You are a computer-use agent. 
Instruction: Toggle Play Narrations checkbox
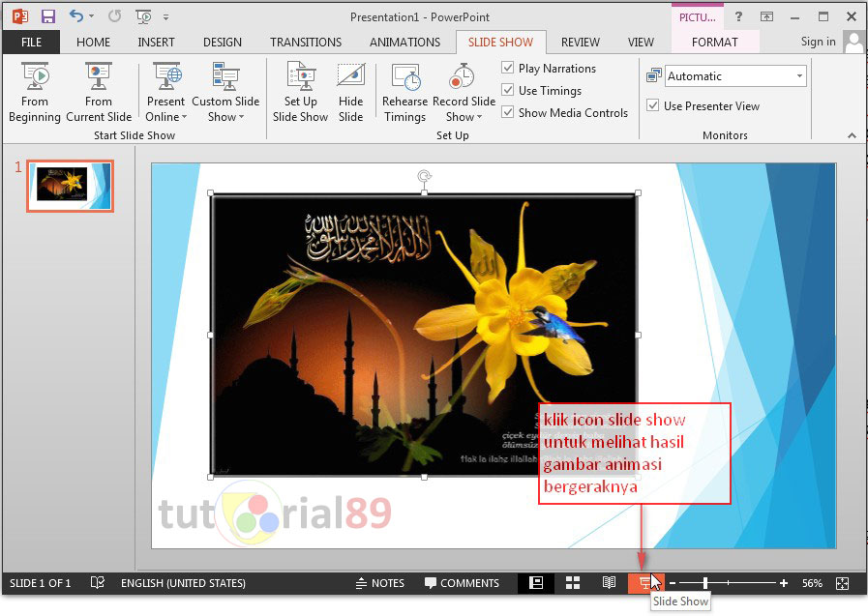coord(508,68)
